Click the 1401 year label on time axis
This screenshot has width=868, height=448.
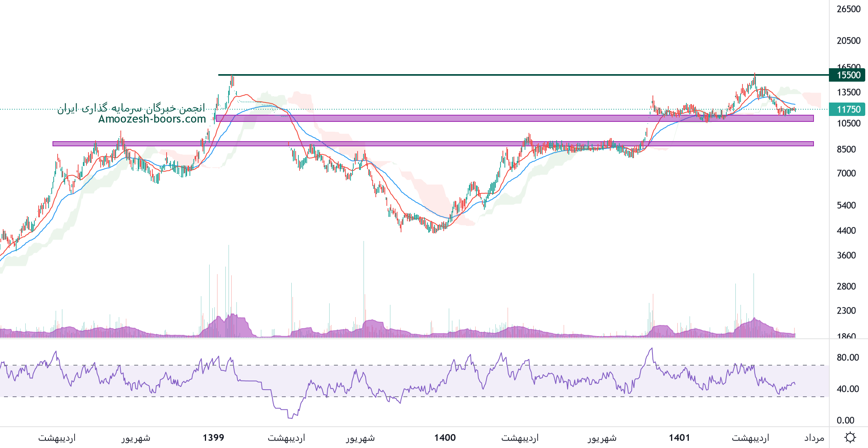[679, 437]
